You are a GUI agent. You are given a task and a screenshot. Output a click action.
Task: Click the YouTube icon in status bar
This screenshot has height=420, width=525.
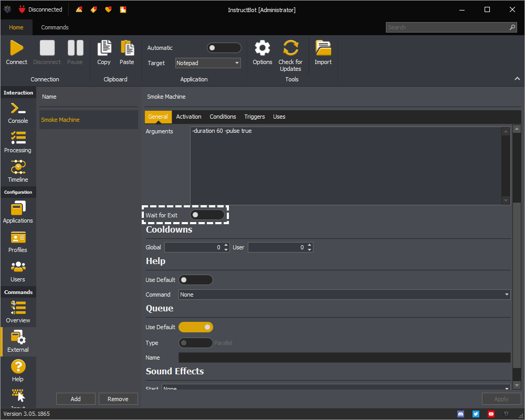[x=491, y=414]
